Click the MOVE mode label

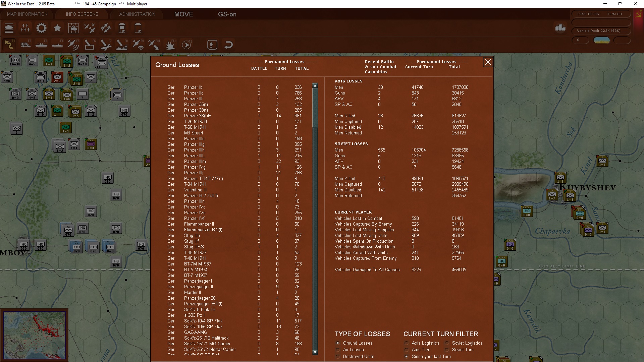coord(183,14)
